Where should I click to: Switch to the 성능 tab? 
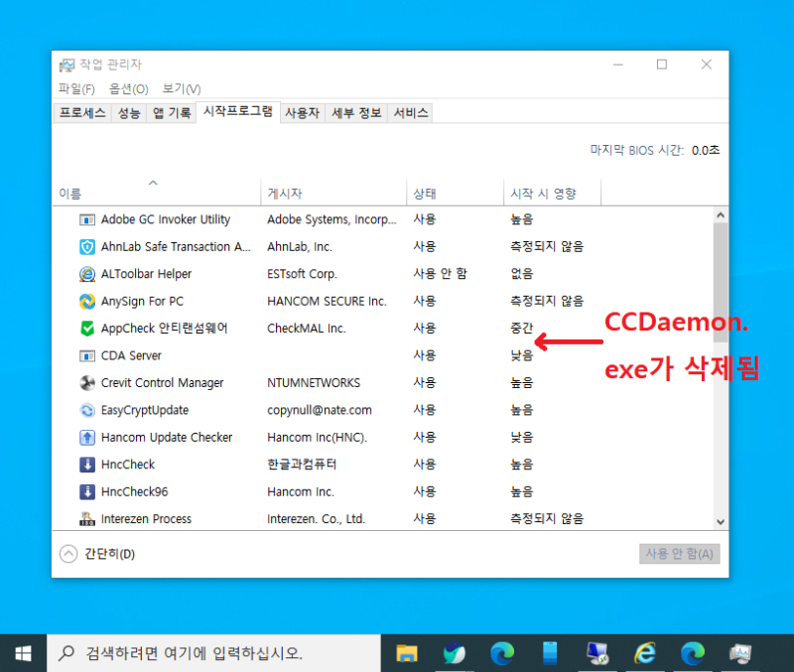(128, 112)
